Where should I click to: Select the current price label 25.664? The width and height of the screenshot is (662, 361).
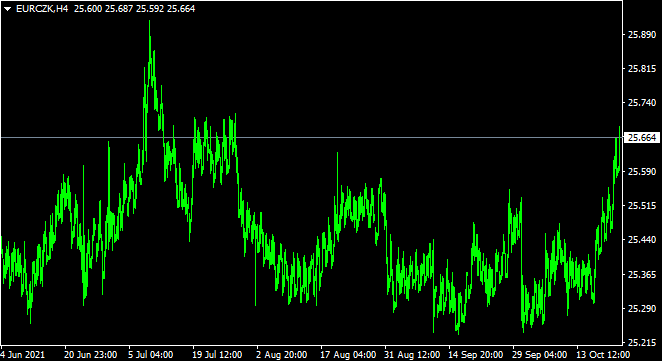click(x=642, y=138)
